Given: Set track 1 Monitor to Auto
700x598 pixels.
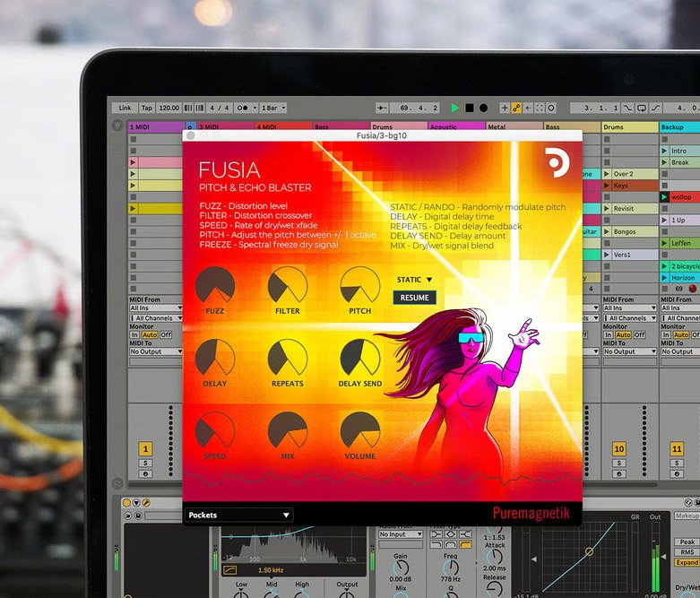Looking at the screenshot, I should click(150, 334).
